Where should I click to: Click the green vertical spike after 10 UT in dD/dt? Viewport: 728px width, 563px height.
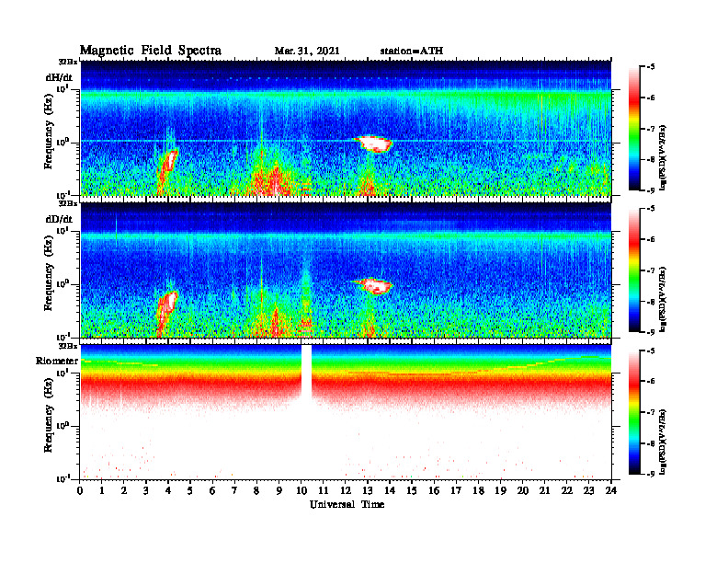(x=305, y=297)
